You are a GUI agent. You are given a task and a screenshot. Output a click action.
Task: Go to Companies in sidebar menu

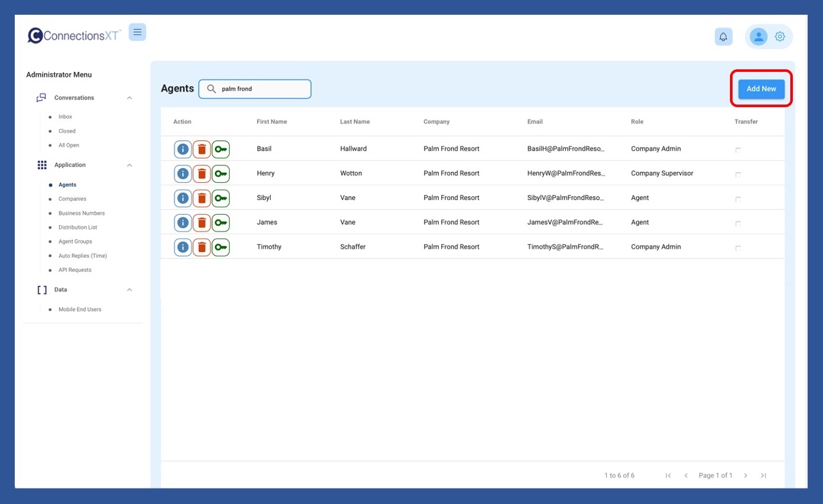pyautogui.click(x=72, y=199)
